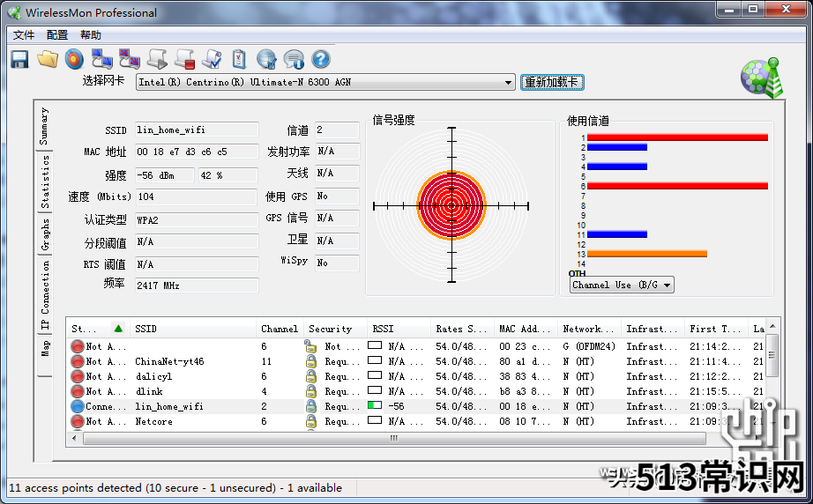
Task: Click the authentication type field showing WPA2
Action: pyautogui.click(x=197, y=220)
